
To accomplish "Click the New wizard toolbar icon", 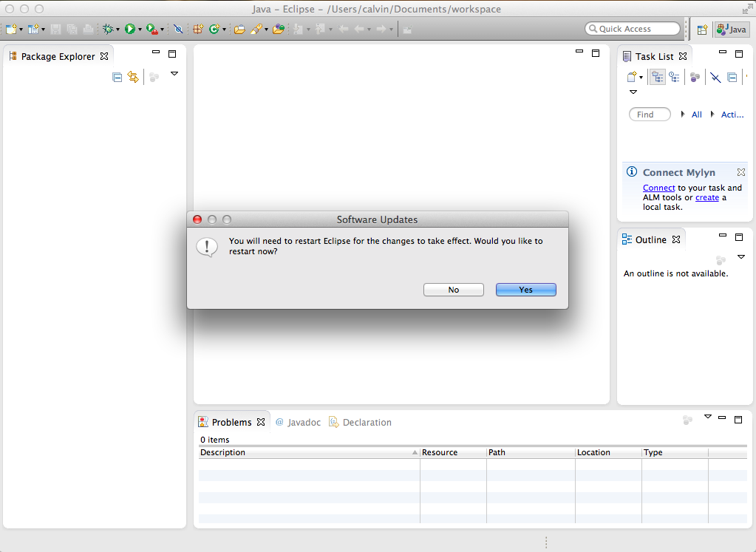I will click(x=11, y=30).
